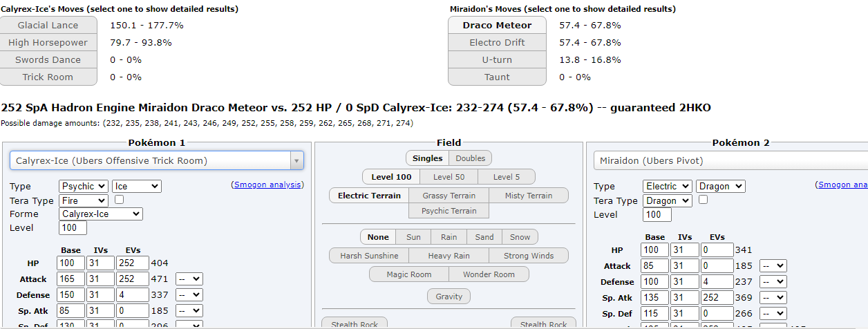Switch battle format to Doubles
The width and height of the screenshot is (868, 329).
click(471, 158)
